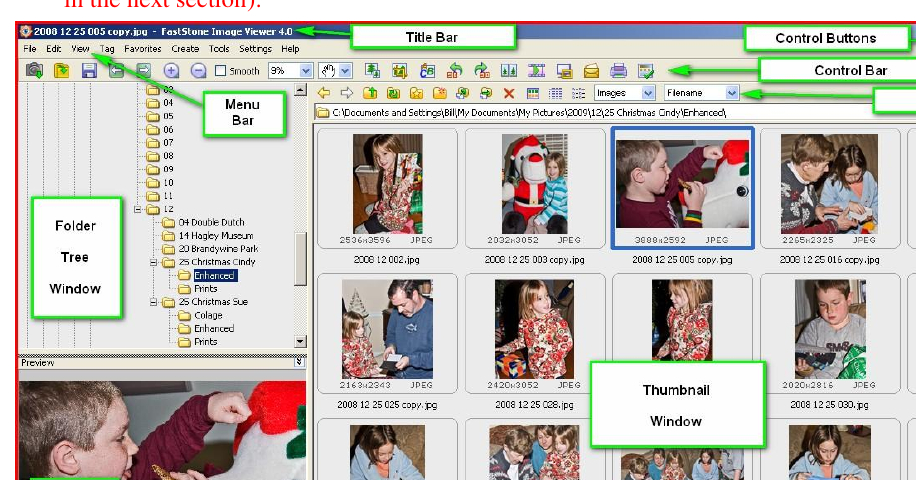Click the yellow Back arrow in browser toolbar
This screenshot has width=916, height=480.
[324, 93]
